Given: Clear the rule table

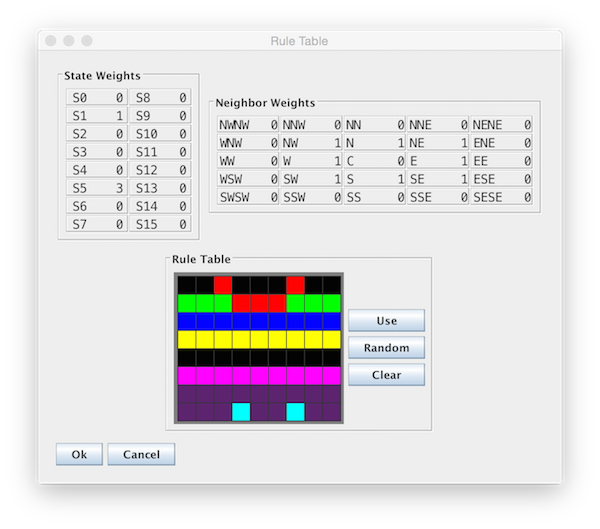Looking at the screenshot, I should tap(386, 375).
